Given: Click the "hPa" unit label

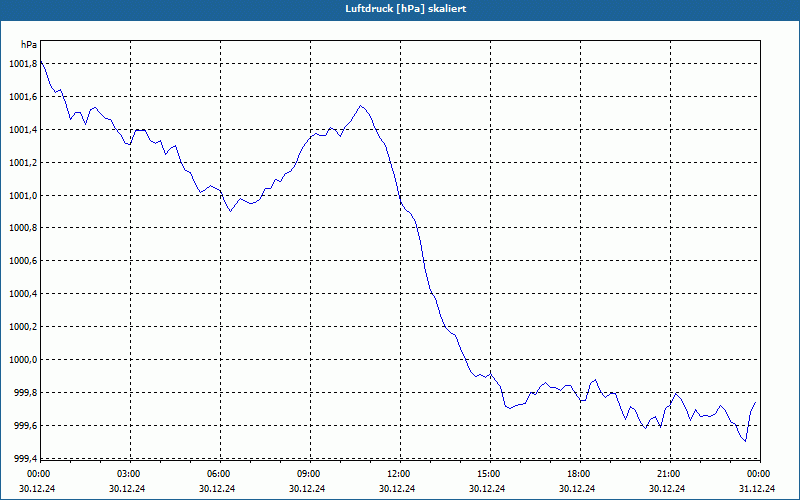Looking at the screenshot, I should pos(29,45).
